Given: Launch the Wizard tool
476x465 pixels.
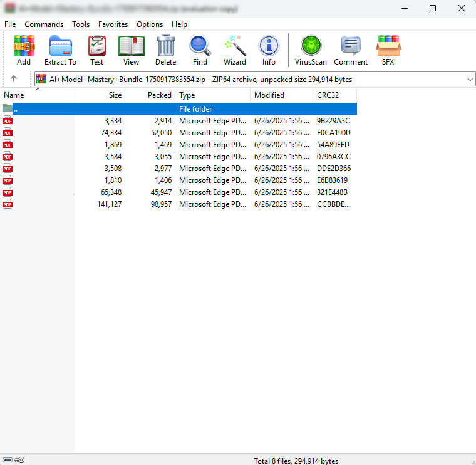Looking at the screenshot, I should (235, 50).
